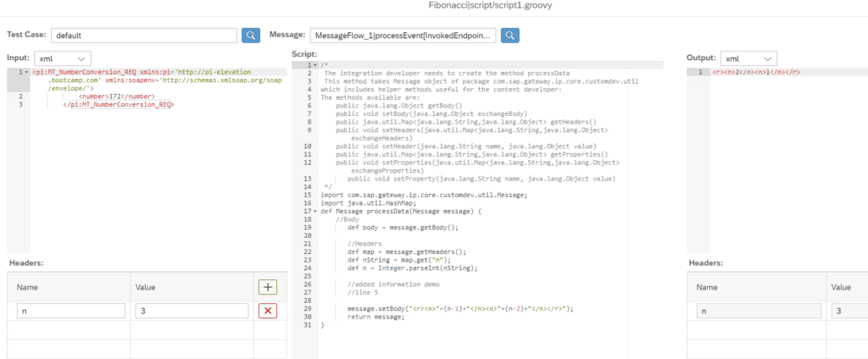Click the input Headers Name column header
Screen dimensions: 868x359
26,287
